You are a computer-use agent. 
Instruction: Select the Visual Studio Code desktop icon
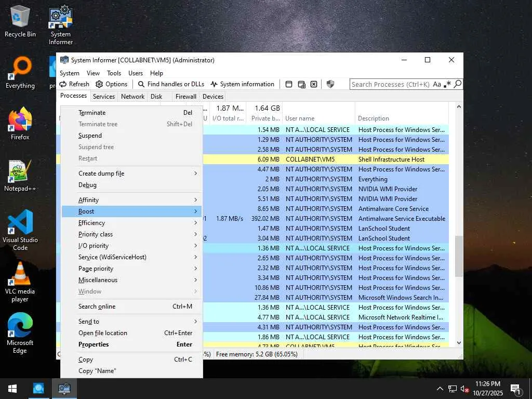pyautogui.click(x=20, y=230)
